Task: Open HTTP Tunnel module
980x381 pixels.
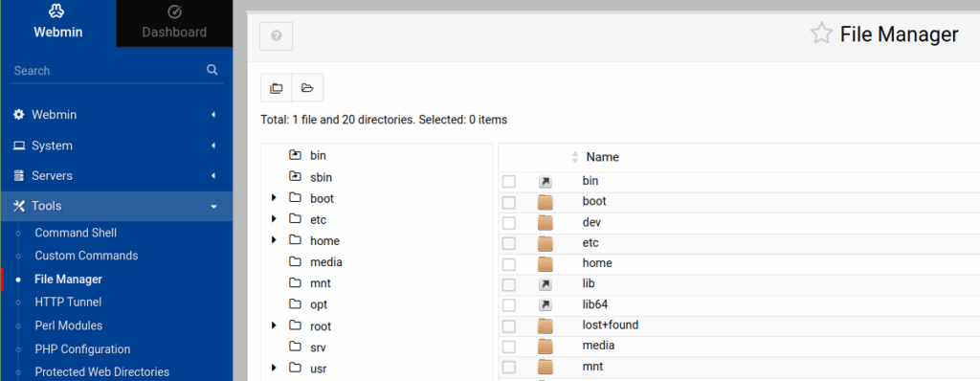Action: 68,303
